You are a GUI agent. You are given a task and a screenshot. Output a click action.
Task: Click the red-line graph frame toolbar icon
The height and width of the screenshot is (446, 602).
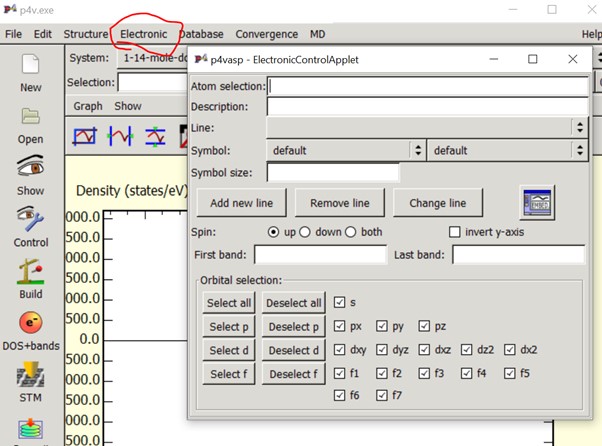pos(84,136)
